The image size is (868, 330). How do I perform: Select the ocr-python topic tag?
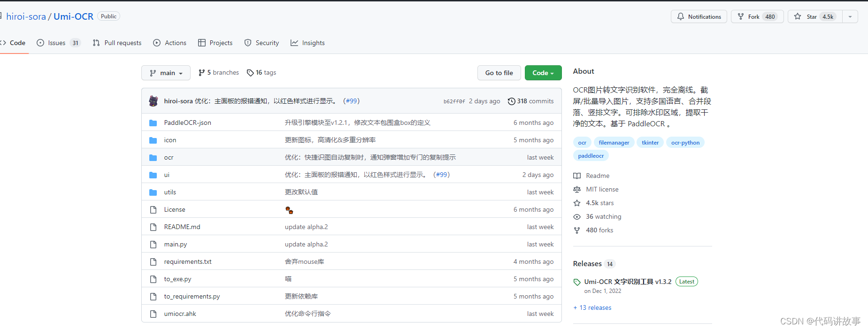[685, 143]
